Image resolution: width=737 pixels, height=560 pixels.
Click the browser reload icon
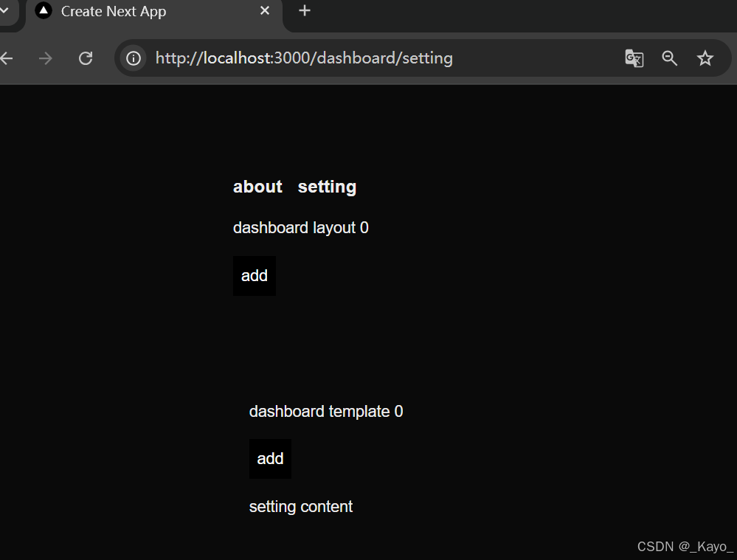pyautogui.click(x=85, y=58)
